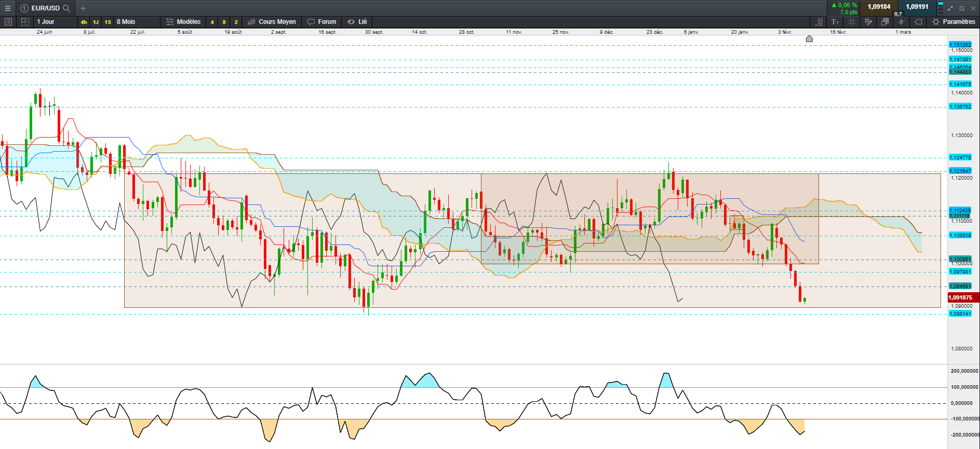Image resolution: width=980 pixels, height=449 pixels.
Task: Click the 24 juin date on time axis
Action: 45,32
